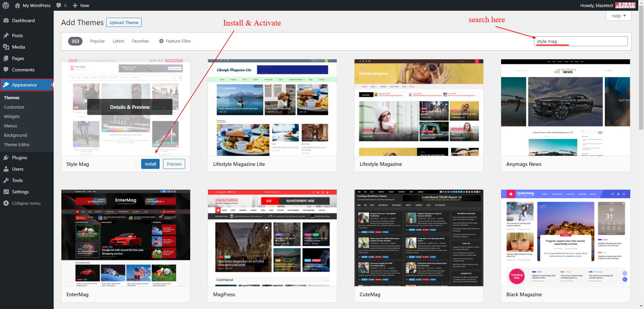
Task: Open Customize under Appearance
Action: pos(14,107)
